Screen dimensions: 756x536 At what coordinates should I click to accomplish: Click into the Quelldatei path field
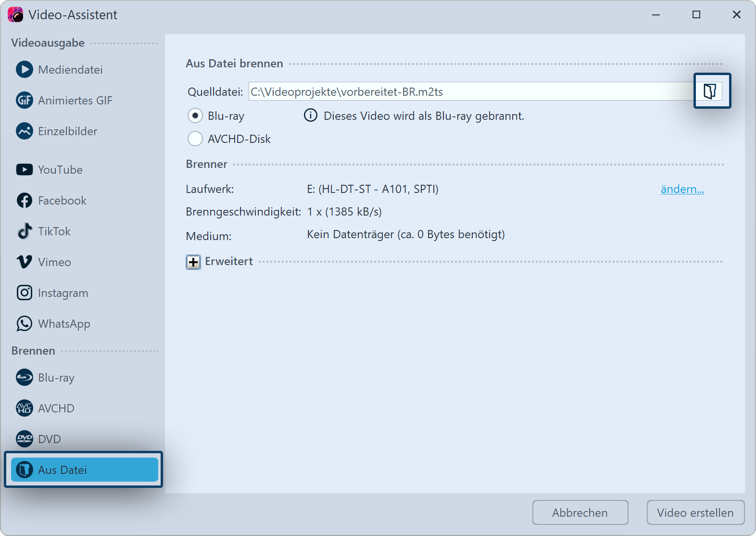point(470,91)
